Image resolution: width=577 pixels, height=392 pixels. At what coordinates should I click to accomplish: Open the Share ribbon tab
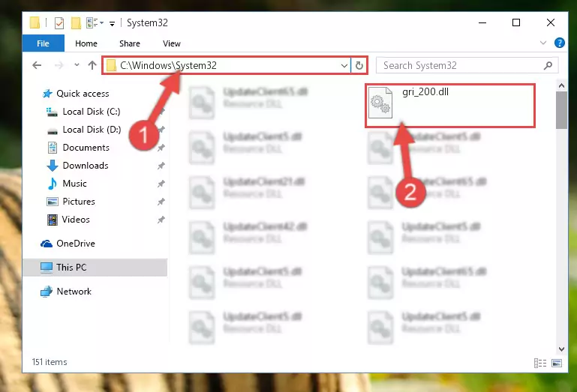pyautogui.click(x=130, y=43)
